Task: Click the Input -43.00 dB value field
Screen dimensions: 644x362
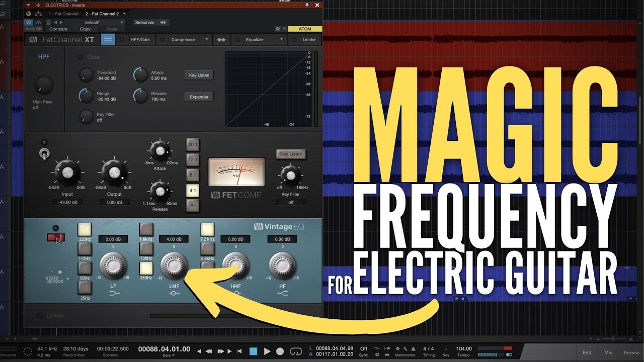Action: tap(67, 202)
